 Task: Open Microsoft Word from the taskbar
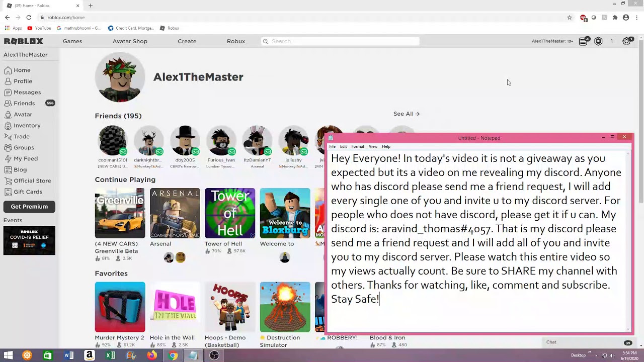click(68, 355)
